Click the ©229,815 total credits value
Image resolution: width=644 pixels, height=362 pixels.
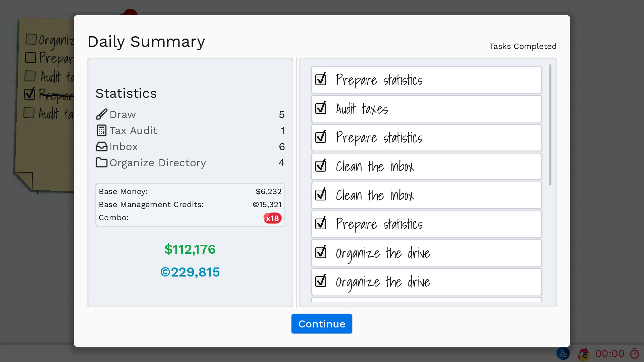pyautogui.click(x=190, y=272)
